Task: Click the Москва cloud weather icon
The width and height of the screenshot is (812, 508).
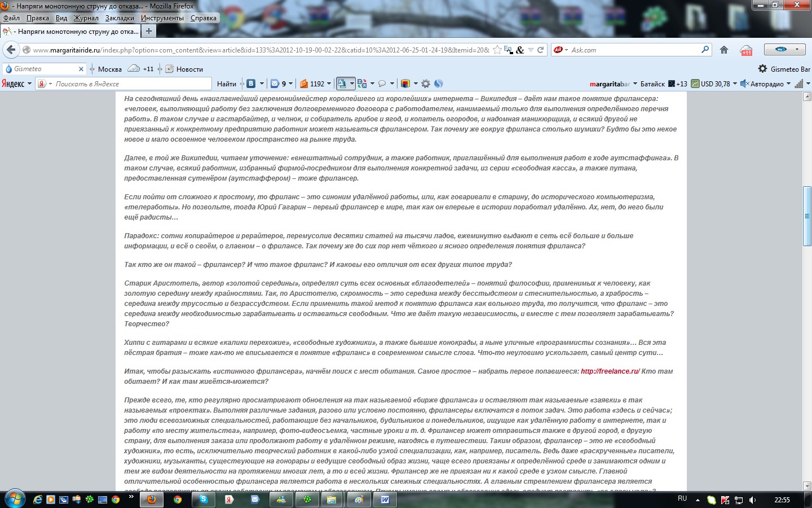Action: point(134,68)
